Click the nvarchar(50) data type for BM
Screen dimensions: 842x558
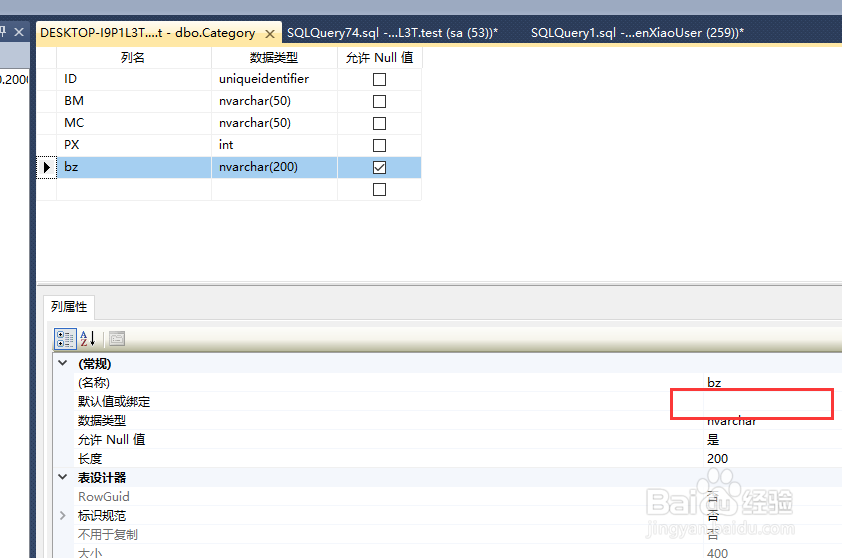point(274,101)
